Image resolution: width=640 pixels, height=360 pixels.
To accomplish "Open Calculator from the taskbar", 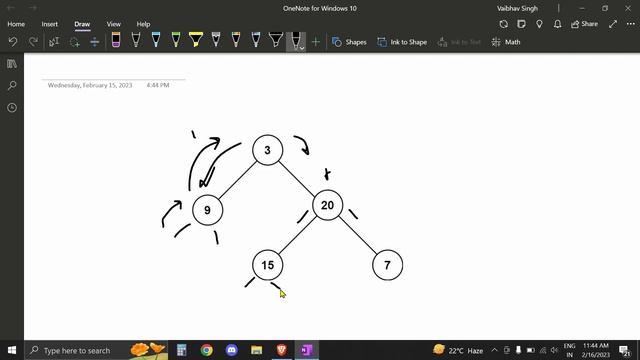I will point(182,350).
